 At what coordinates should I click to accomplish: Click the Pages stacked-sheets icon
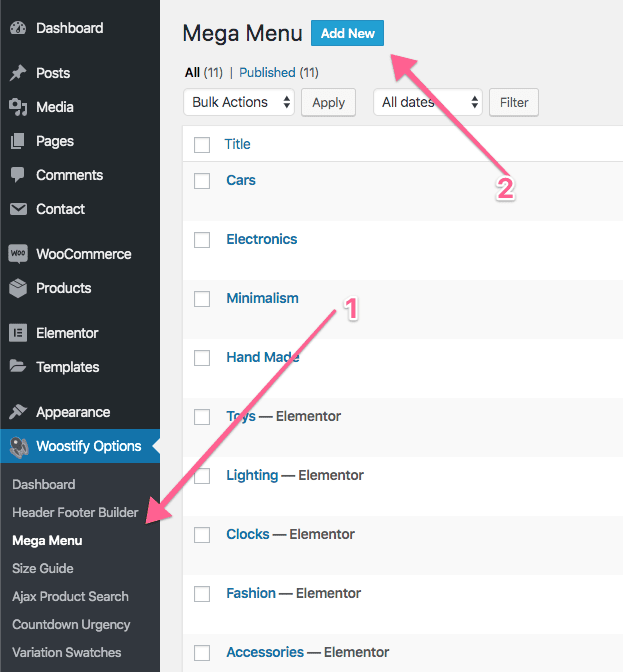coord(18,141)
